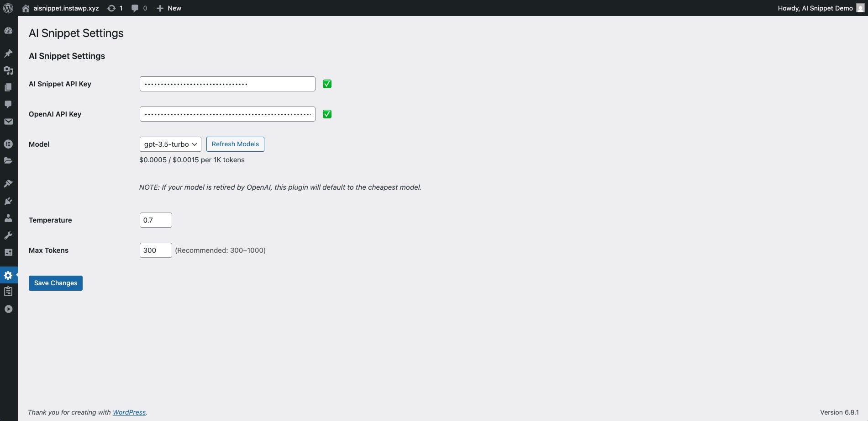Visit site aisnippet.instawp.xyz home link
This screenshot has width=868, height=421.
(x=60, y=8)
